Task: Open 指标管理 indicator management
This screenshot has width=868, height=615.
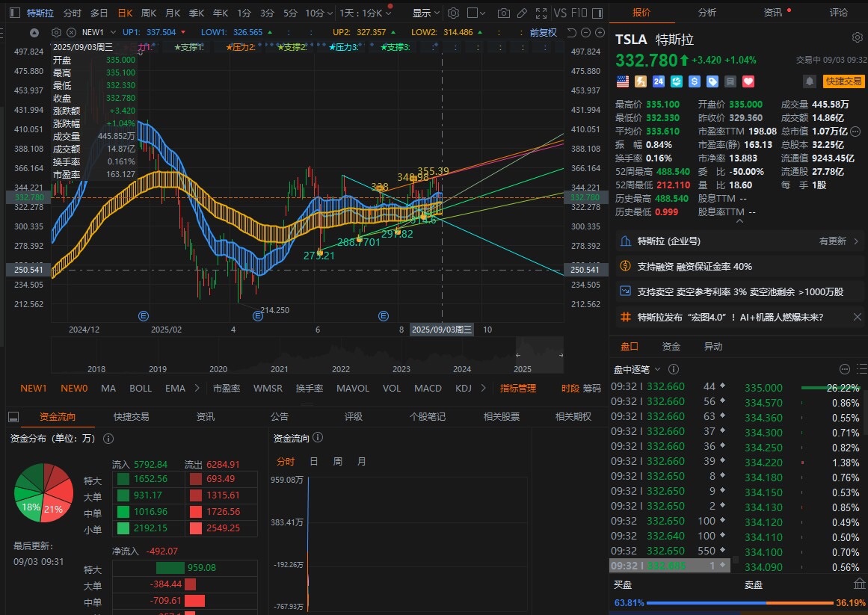Action: pos(518,388)
